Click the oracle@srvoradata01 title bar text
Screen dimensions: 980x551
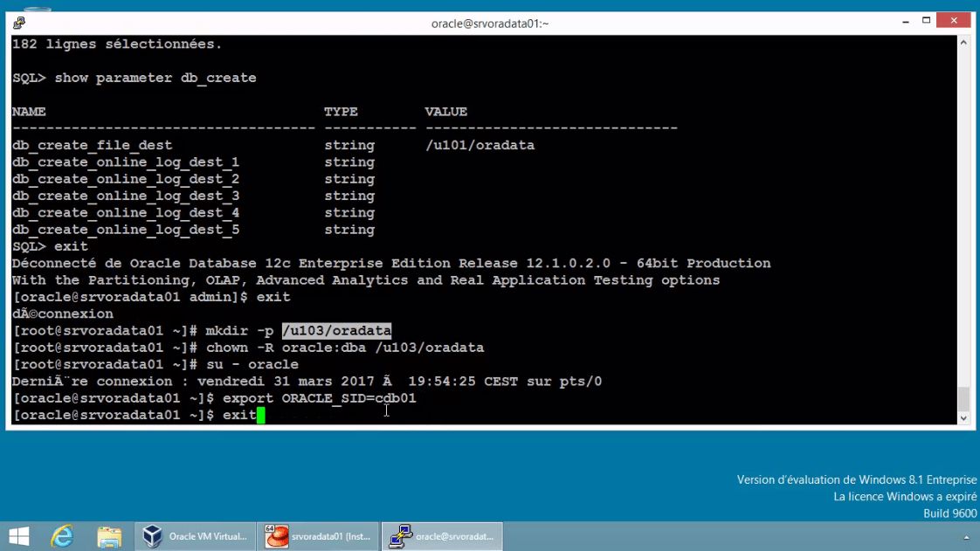point(489,23)
